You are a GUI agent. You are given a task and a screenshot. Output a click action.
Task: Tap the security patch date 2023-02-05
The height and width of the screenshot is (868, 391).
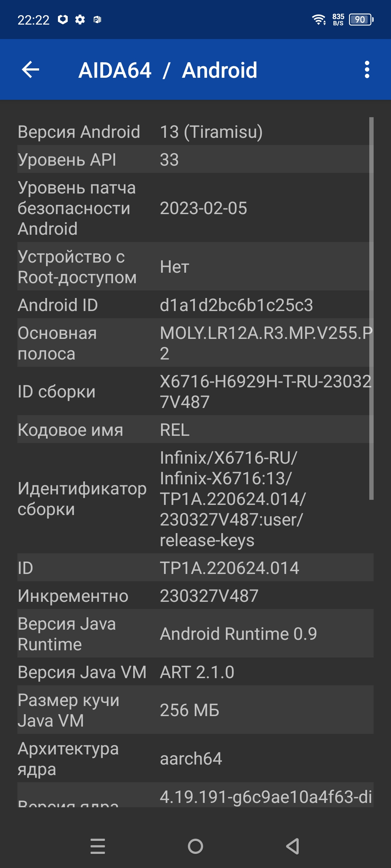tap(203, 208)
